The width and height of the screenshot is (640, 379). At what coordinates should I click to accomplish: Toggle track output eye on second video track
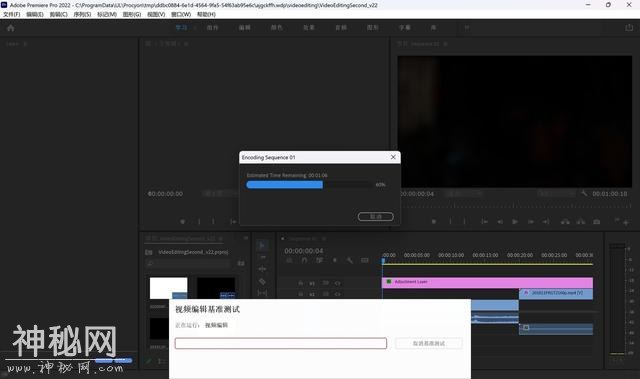coord(338,294)
